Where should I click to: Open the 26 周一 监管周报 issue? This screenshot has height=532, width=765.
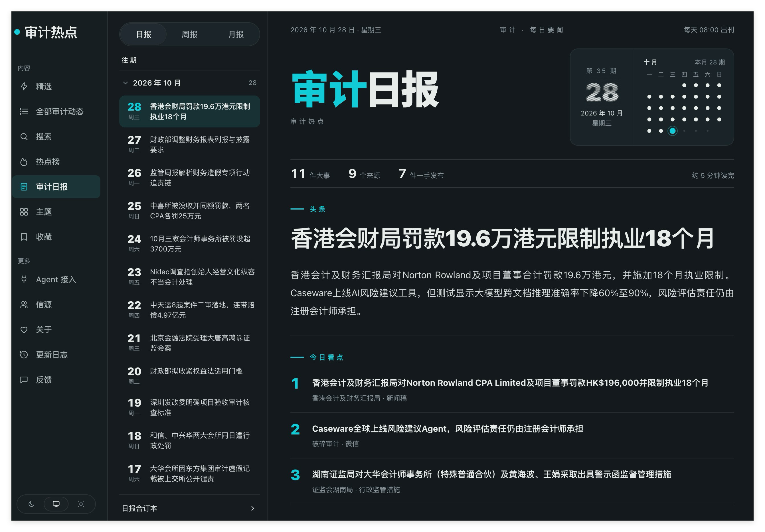[190, 178]
